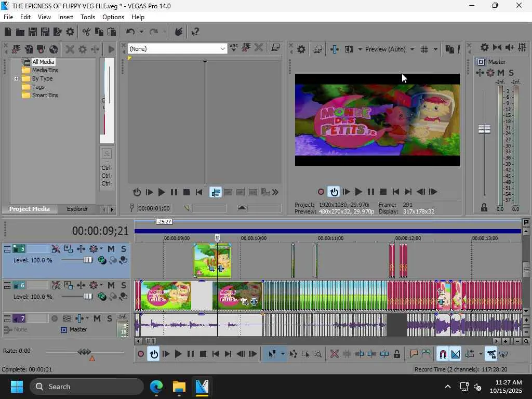The height and width of the screenshot is (399, 532).
Task: Play the timeline from cursor
Action: 178,354
